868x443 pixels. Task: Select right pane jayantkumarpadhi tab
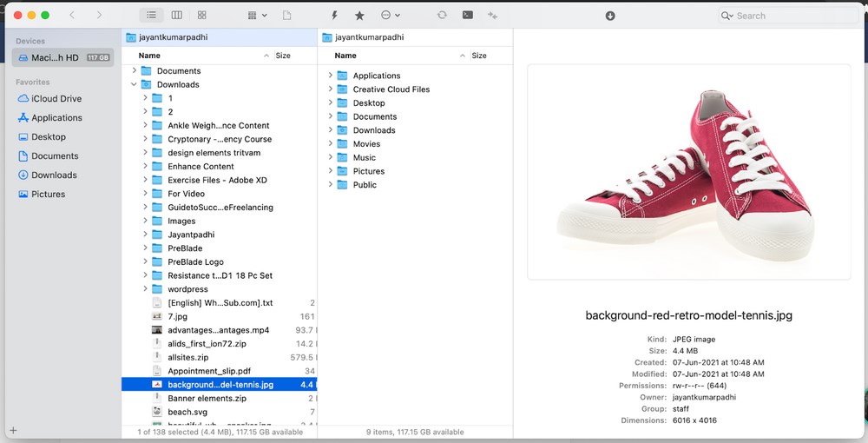pyautogui.click(x=415, y=37)
